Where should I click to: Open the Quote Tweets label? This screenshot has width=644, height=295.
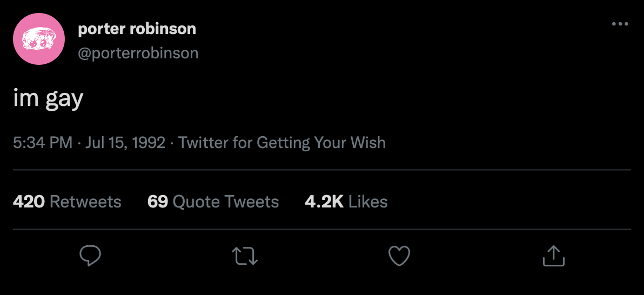tap(226, 202)
